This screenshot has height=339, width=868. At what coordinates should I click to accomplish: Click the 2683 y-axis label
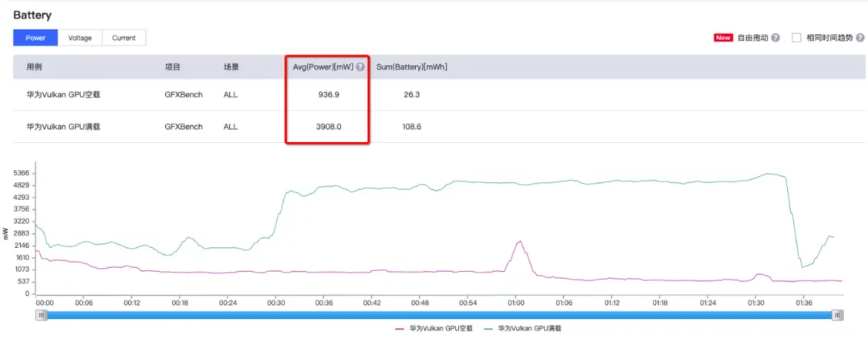click(x=22, y=233)
